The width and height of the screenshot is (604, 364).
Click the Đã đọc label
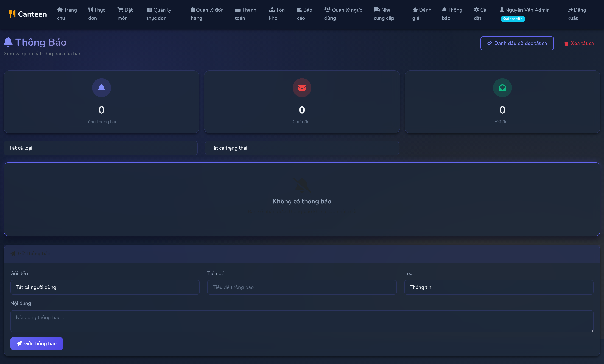click(502, 122)
